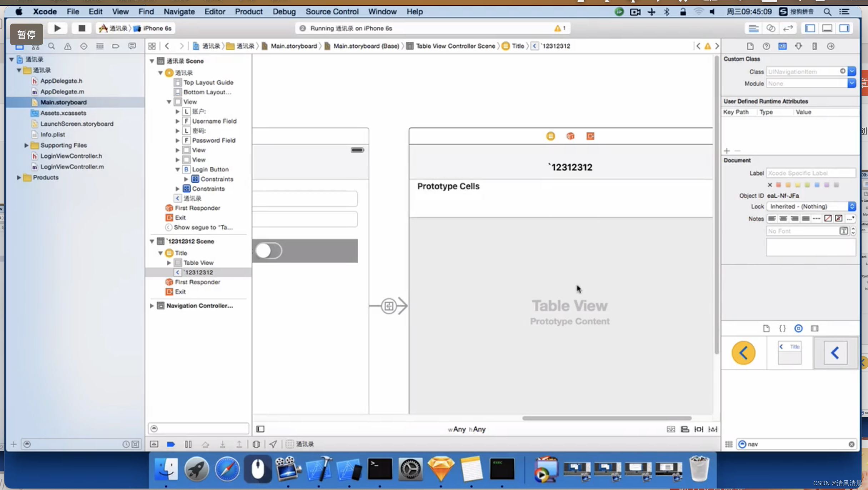Open the Lock popup menu
Screen dimensions: 868x490
pyautogui.click(x=811, y=206)
